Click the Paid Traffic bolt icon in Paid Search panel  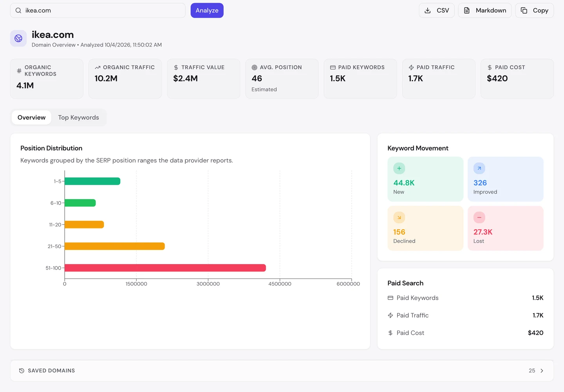pyautogui.click(x=390, y=315)
